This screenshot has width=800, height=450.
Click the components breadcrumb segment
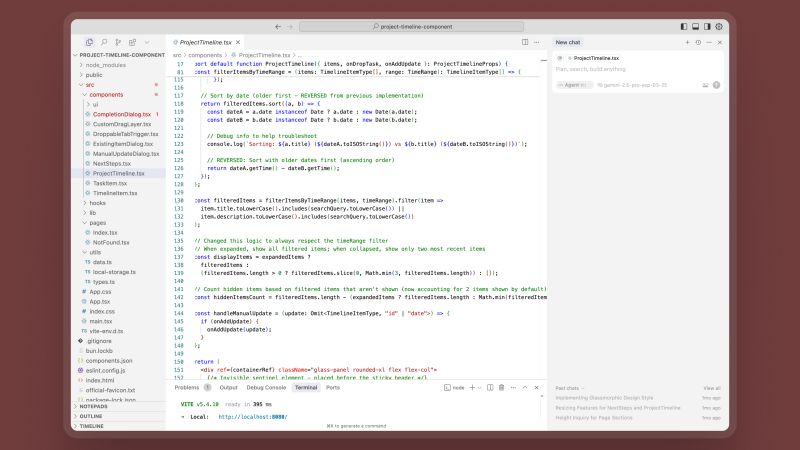click(205, 55)
